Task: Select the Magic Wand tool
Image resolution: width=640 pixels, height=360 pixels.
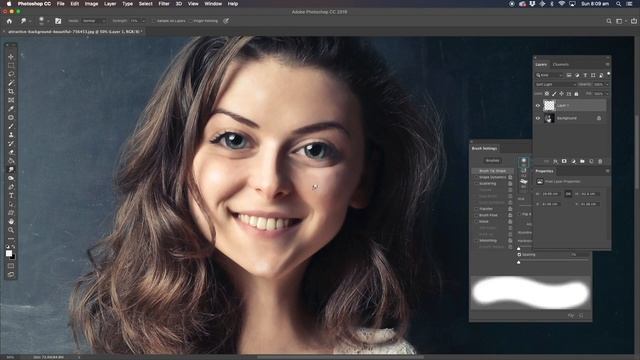Action: click(x=11, y=83)
